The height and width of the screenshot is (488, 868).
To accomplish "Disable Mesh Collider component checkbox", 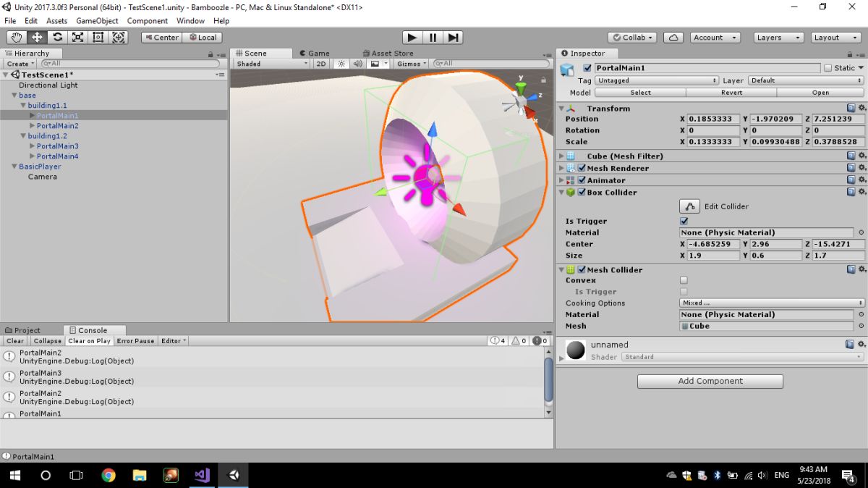I will pyautogui.click(x=582, y=269).
